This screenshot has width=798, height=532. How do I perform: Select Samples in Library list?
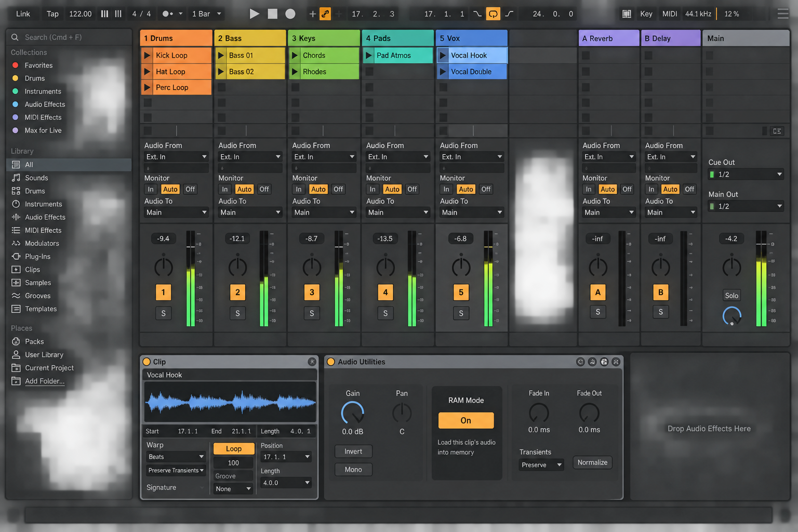coord(38,283)
